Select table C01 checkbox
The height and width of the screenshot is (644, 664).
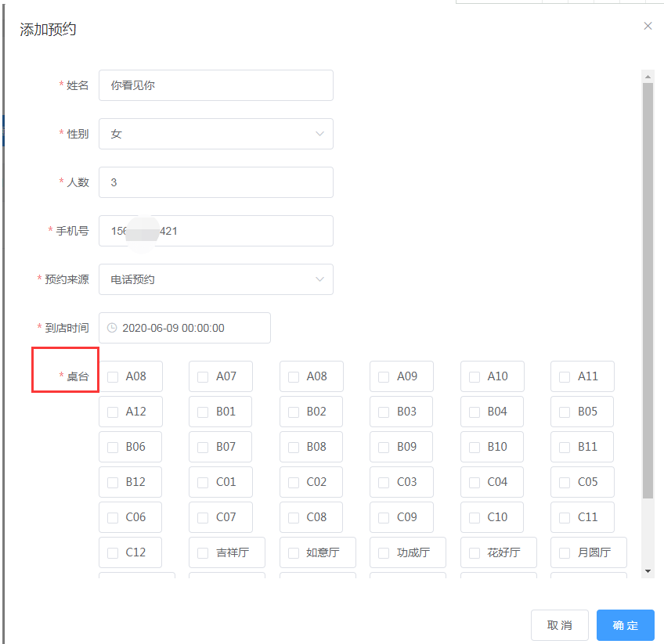(x=203, y=482)
